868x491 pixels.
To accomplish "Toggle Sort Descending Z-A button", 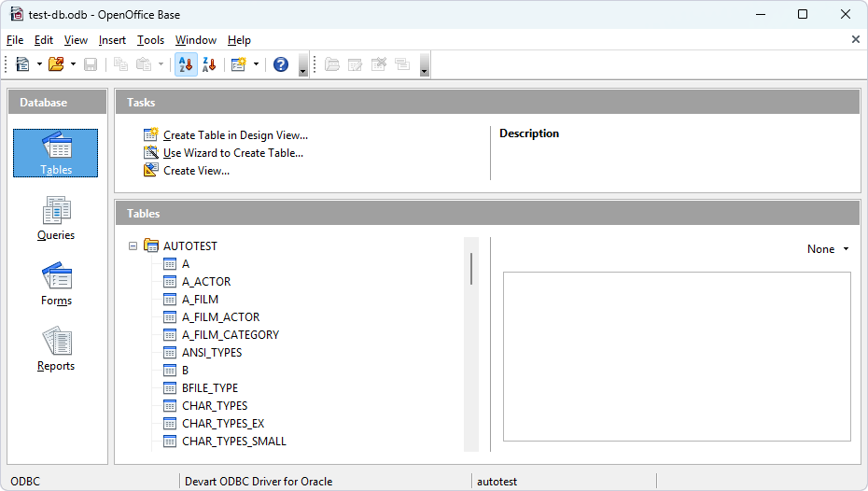I will pyautogui.click(x=209, y=64).
